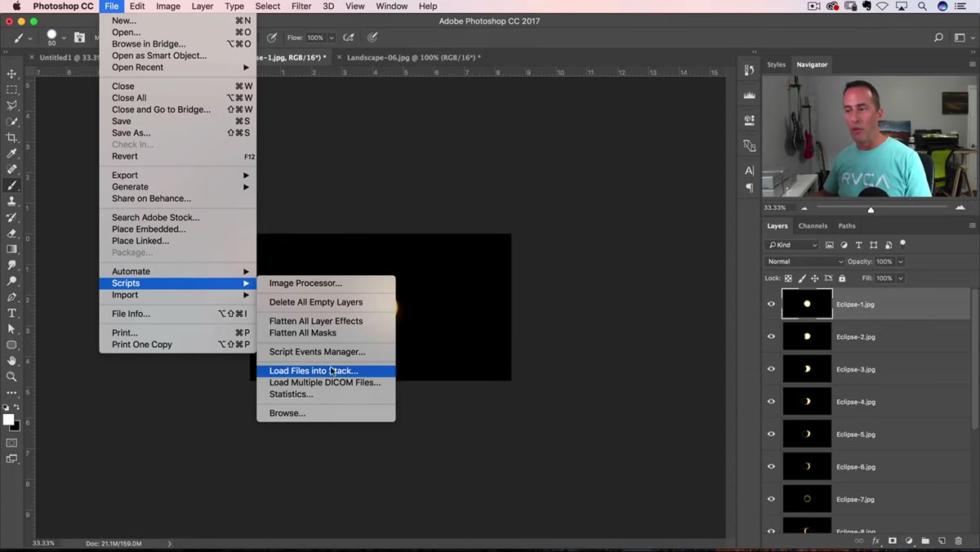Screen dimensions: 980x552
Task: Select the Crop tool
Action: pos(11,137)
